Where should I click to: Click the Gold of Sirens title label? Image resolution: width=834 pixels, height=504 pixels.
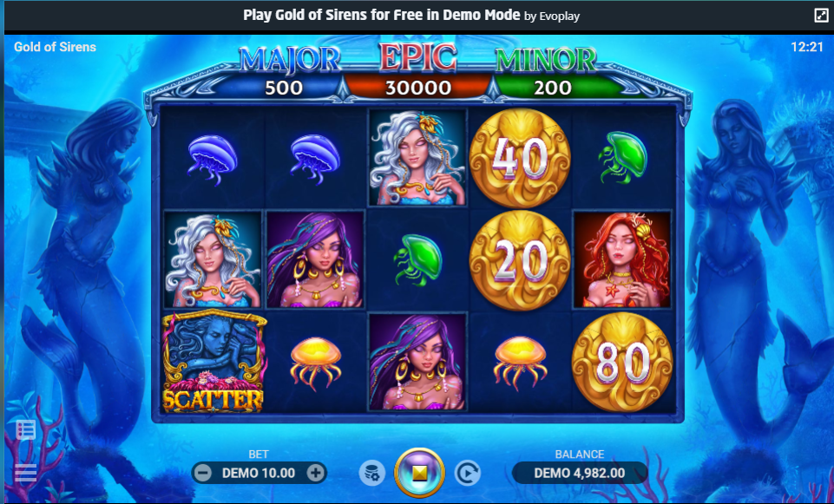[x=55, y=47]
